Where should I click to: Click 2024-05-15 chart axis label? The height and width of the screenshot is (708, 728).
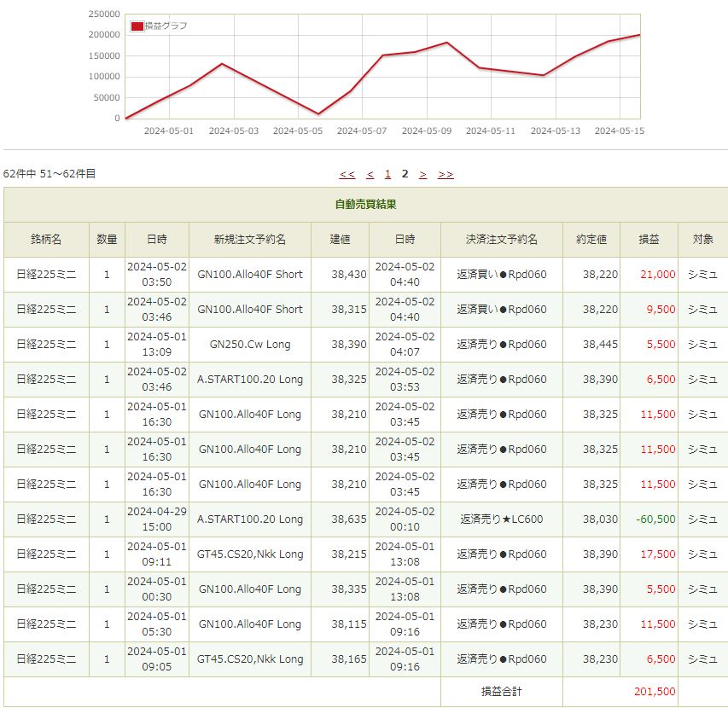620,131
